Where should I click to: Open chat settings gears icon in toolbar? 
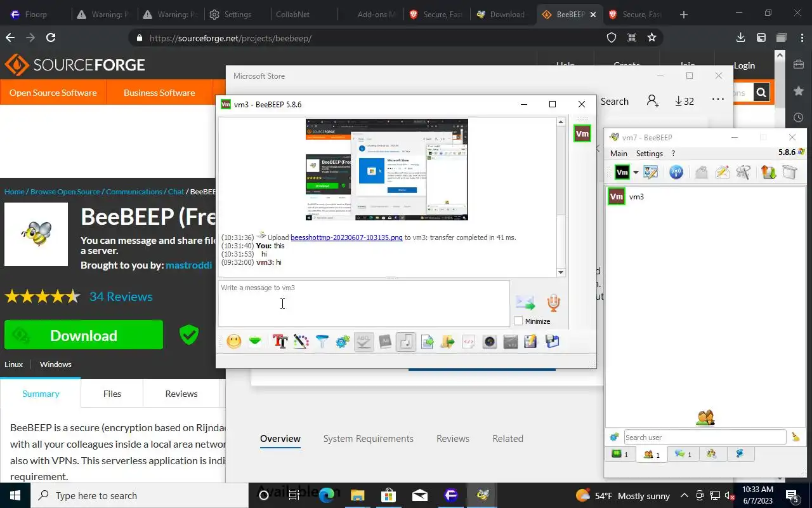(343, 342)
